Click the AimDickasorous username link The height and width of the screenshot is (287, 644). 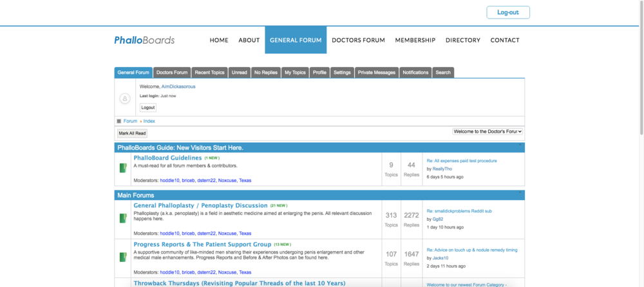coord(178,87)
